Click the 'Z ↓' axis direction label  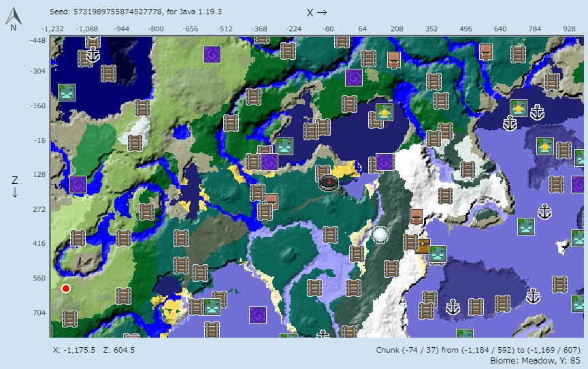point(14,187)
